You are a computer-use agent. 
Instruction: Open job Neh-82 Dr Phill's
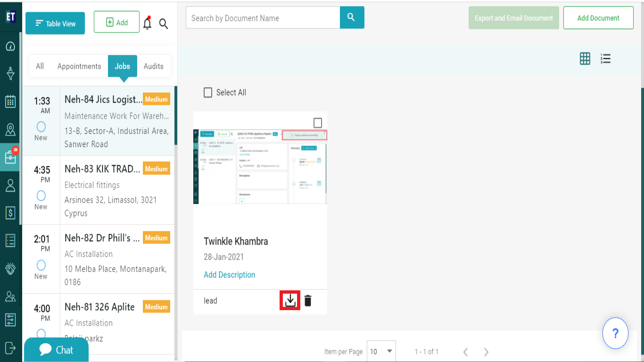(x=99, y=259)
